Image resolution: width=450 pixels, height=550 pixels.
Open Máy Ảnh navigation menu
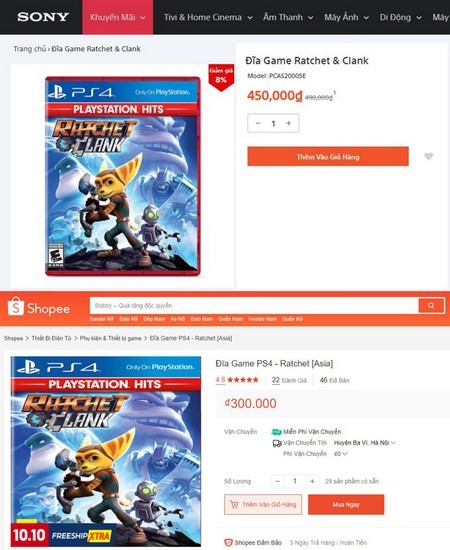point(346,17)
